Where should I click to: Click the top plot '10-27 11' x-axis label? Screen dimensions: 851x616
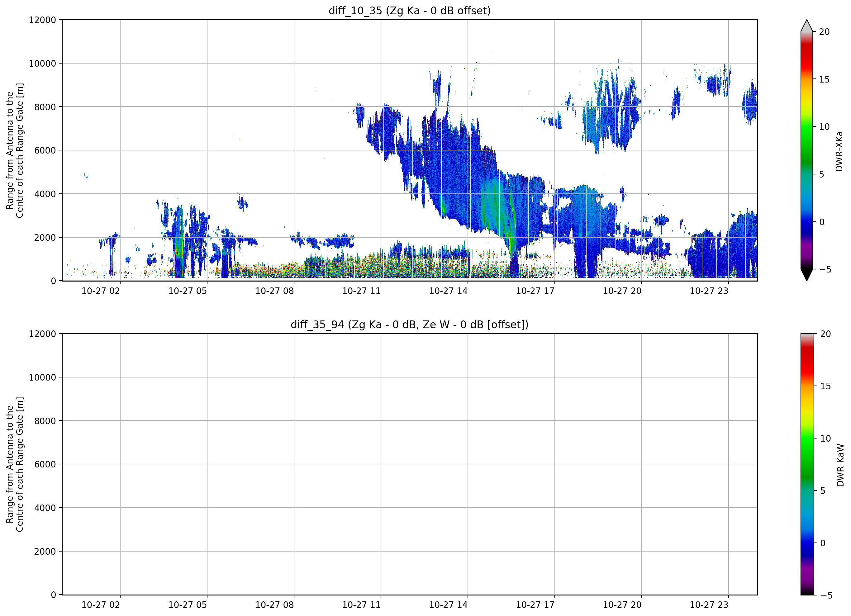pyautogui.click(x=361, y=291)
